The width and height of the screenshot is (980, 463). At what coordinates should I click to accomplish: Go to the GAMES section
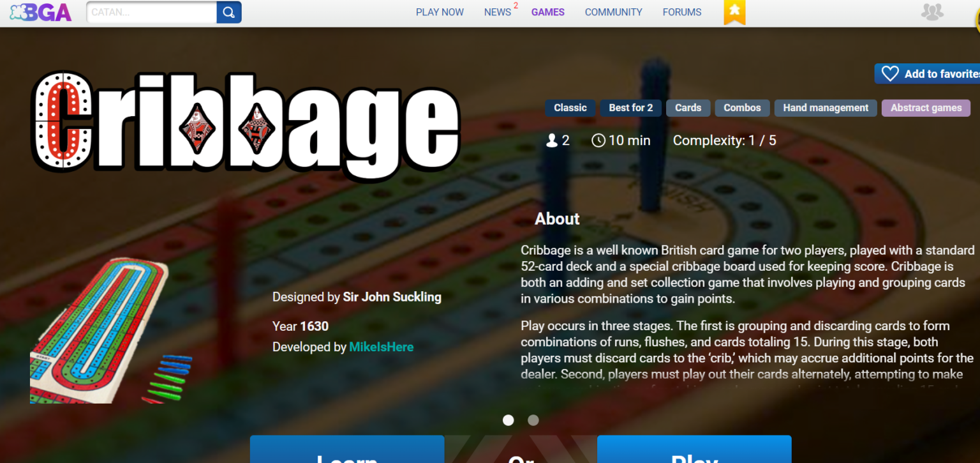tap(548, 12)
